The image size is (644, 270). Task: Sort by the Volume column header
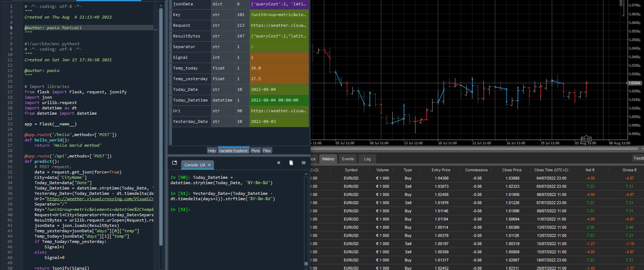383,170
